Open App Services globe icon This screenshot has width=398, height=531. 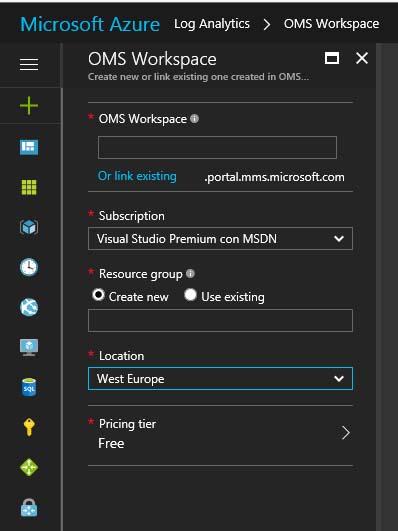[x=29, y=307]
